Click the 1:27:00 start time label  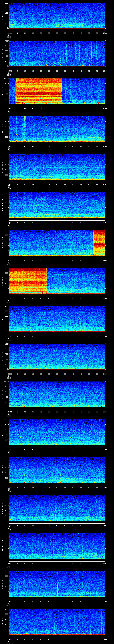[9, 525]
